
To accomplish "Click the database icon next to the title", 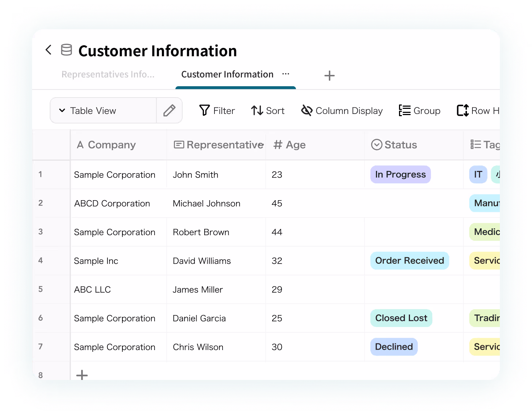I will (66, 50).
